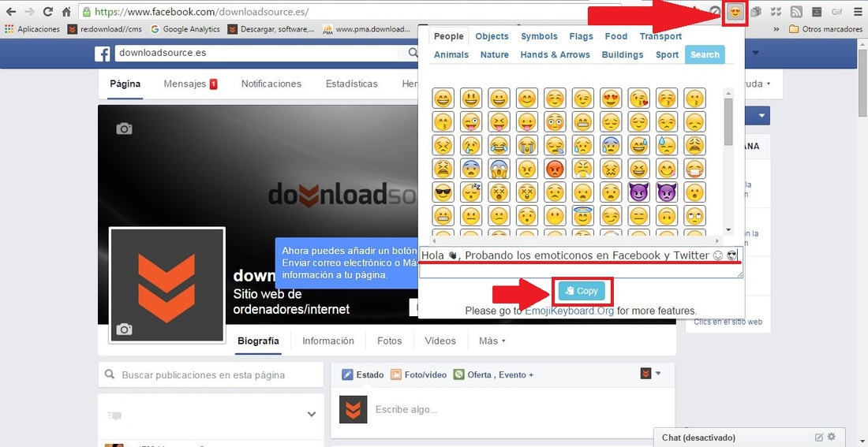Select the Transport emoji tab
The image size is (868, 447).
[x=661, y=36]
